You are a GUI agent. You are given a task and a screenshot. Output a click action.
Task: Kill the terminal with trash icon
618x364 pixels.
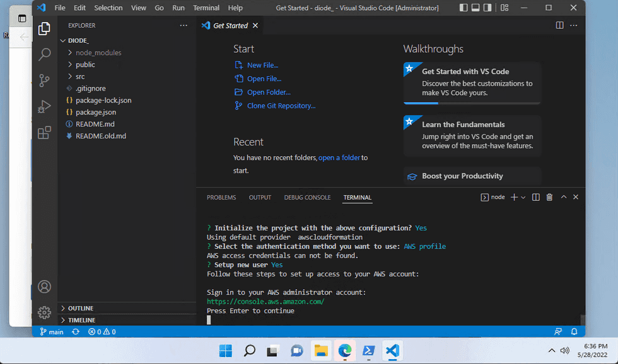(549, 197)
